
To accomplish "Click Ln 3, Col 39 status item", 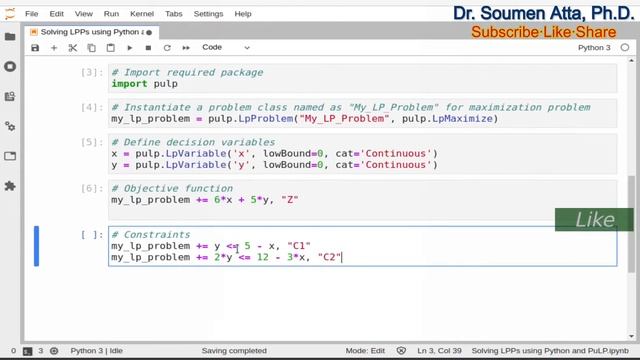I will 439,351.
